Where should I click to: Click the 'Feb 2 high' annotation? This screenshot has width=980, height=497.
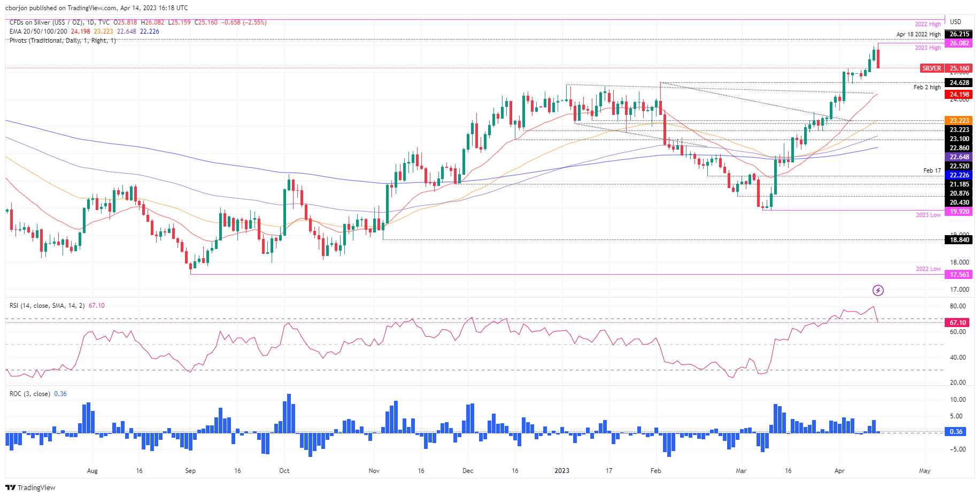click(927, 87)
